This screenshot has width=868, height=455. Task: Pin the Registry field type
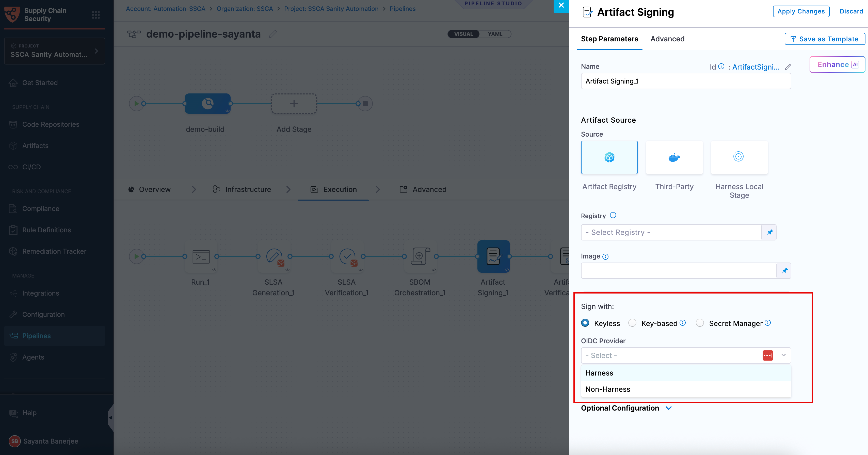click(769, 232)
